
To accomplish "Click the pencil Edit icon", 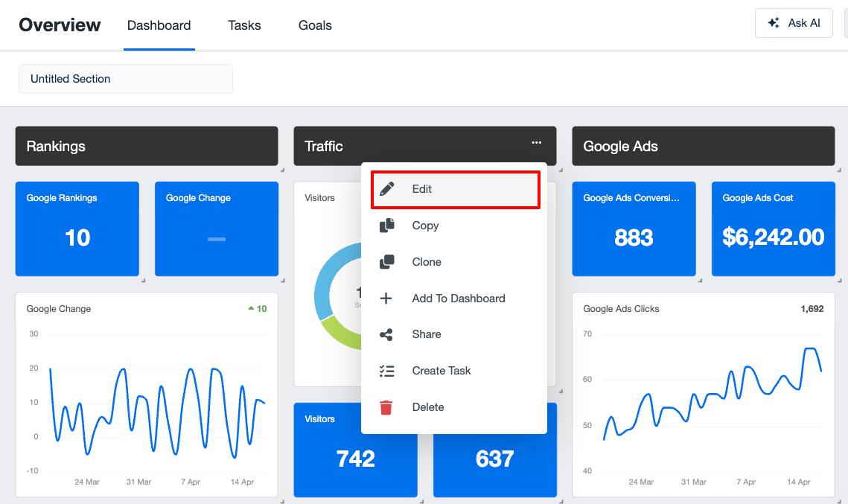I will (387, 189).
